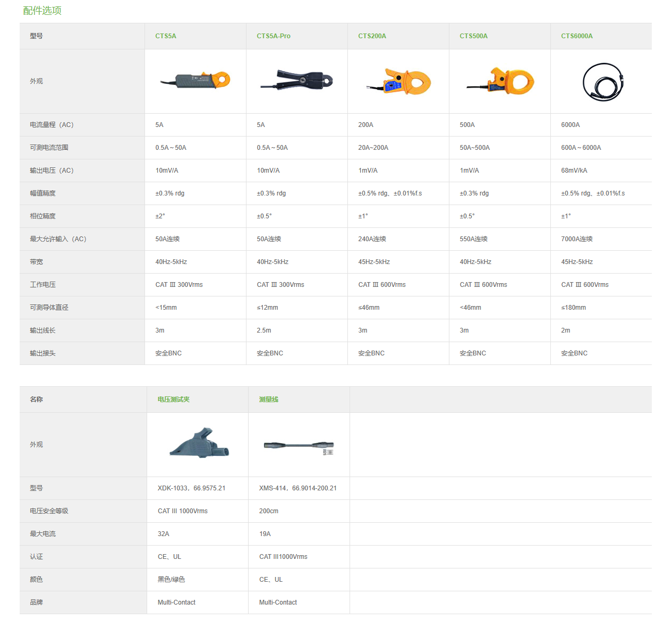Click the 68mV/kA output voltage cell
The height and width of the screenshot is (620, 672).
(x=574, y=171)
